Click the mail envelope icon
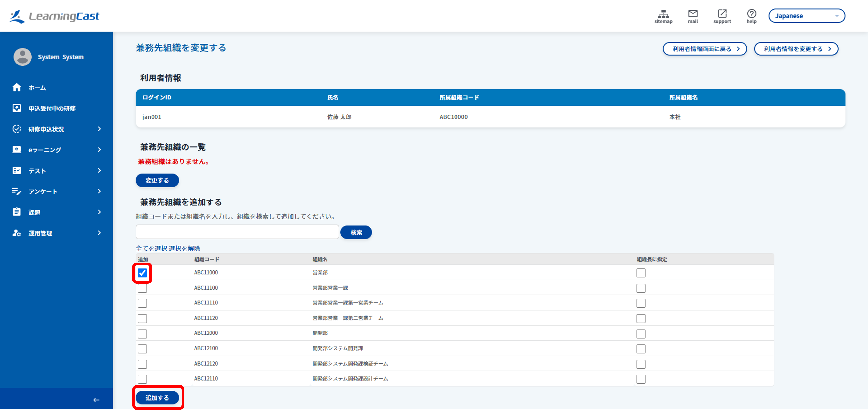 (692, 13)
